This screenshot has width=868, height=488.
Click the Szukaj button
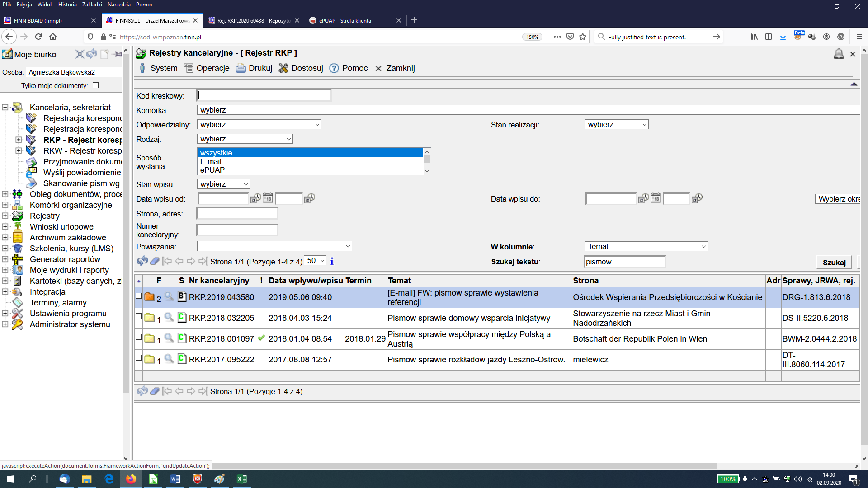[834, 263]
